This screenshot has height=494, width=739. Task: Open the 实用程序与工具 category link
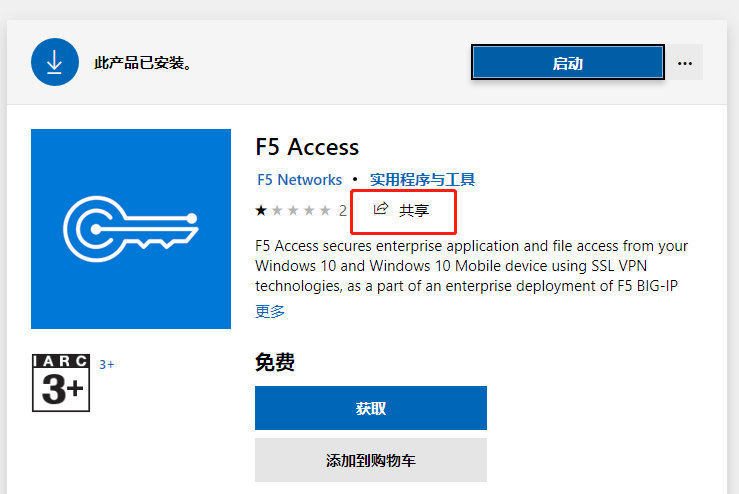click(x=422, y=180)
